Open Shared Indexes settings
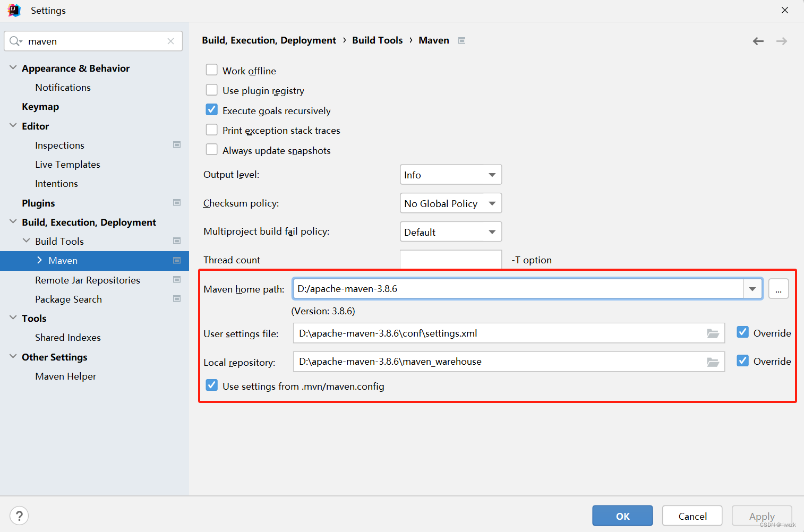This screenshot has width=804, height=532. (68, 338)
